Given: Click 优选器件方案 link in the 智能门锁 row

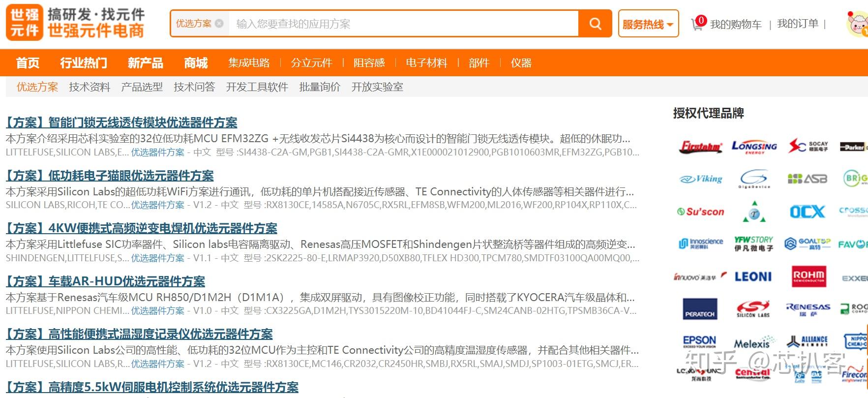Looking at the screenshot, I should [x=157, y=153].
